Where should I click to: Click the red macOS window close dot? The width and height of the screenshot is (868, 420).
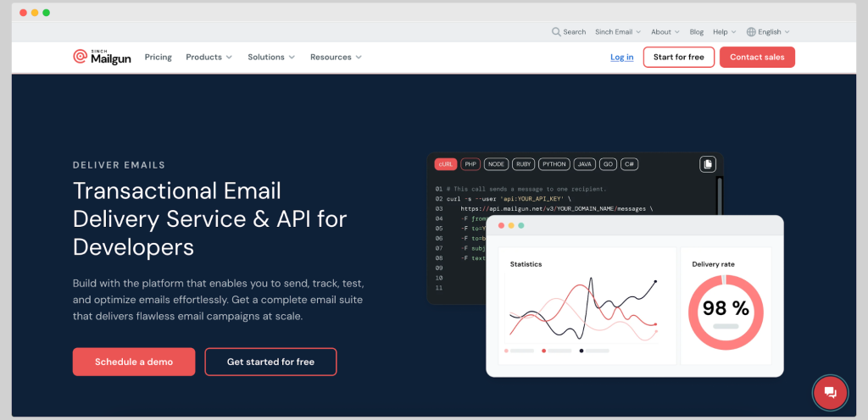tap(23, 13)
